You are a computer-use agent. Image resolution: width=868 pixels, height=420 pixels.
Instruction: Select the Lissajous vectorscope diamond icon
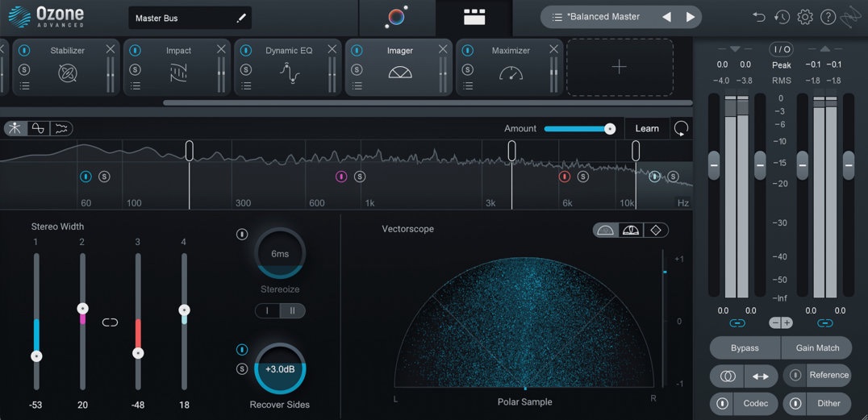tap(655, 231)
